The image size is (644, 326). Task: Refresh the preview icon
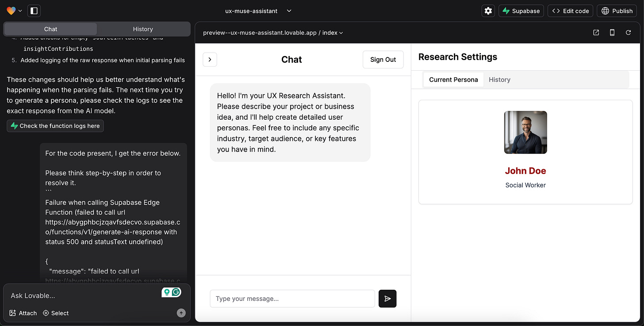(628, 33)
